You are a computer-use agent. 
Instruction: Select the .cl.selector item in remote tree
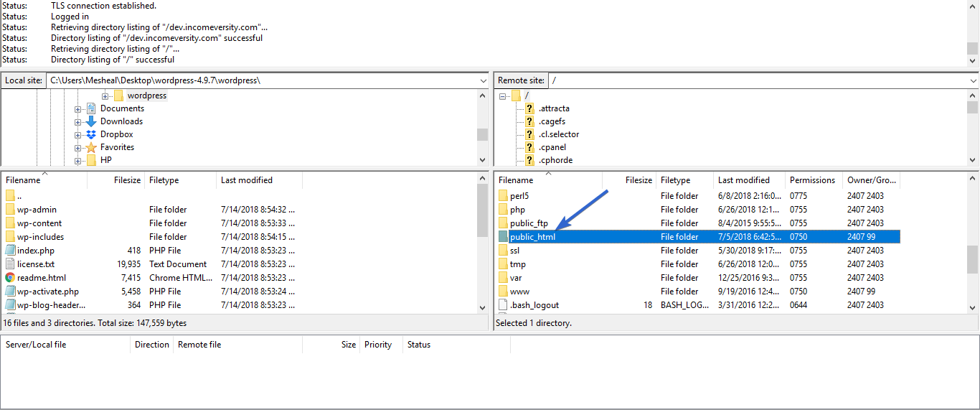point(559,134)
